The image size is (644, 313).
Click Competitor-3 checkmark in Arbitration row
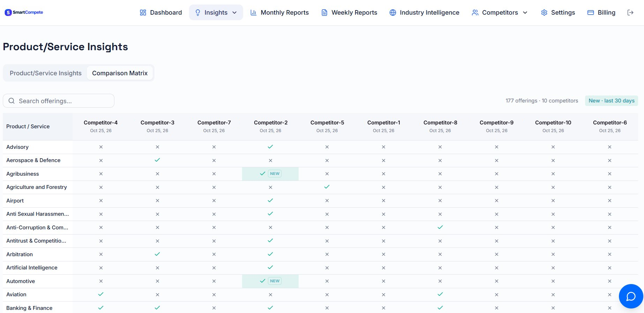(157, 254)
